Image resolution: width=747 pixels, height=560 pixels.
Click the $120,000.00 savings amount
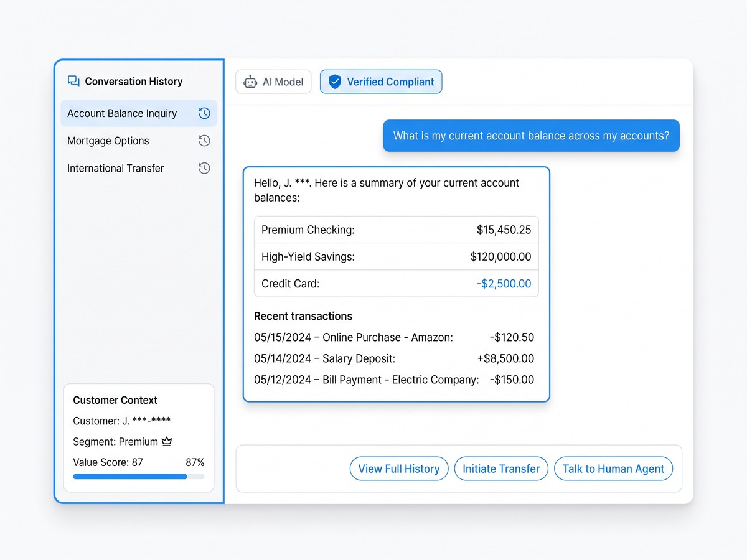tap(500, 256)
